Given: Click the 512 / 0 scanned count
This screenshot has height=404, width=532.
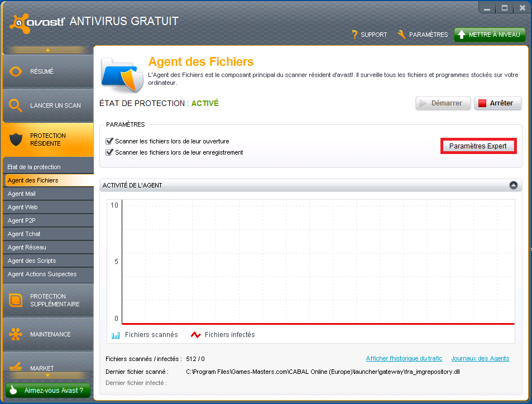Looking at the screenshot, I should (x=195, y=359).
